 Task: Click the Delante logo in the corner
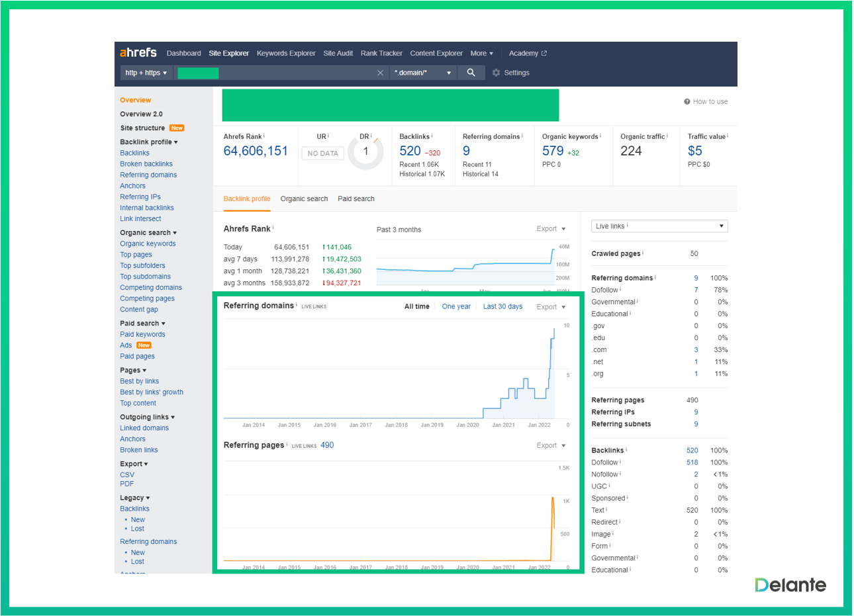tap(790, 585)
